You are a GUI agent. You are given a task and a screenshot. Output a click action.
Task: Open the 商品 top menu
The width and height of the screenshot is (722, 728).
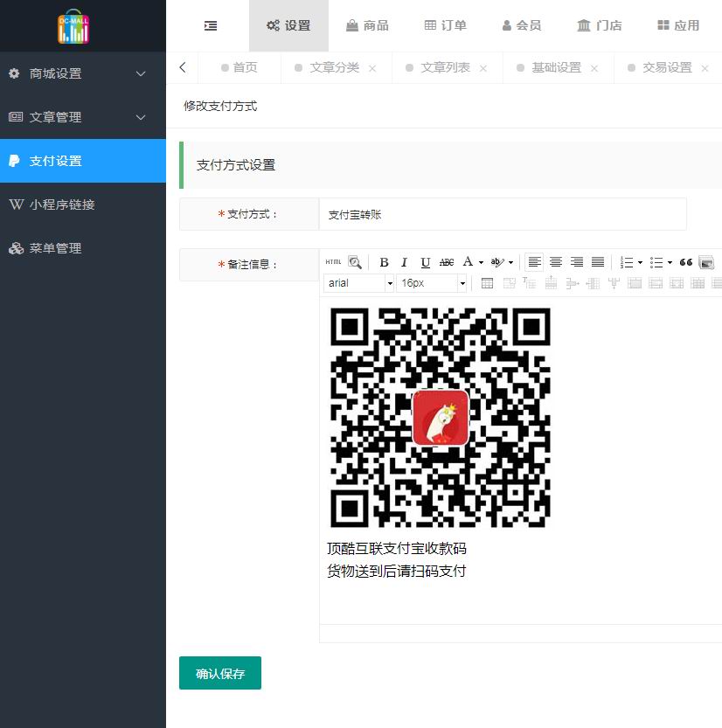tap(367, 25)
